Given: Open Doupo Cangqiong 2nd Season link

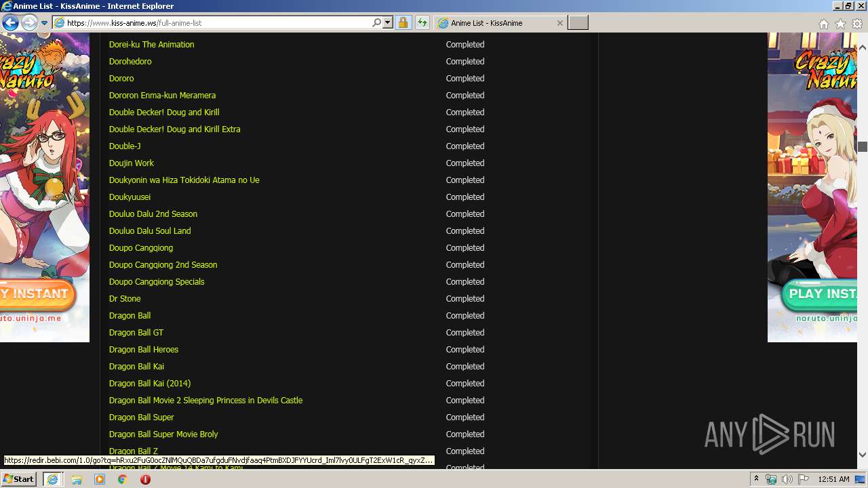Looking at the screenshot, I should [x=163, y=265].
